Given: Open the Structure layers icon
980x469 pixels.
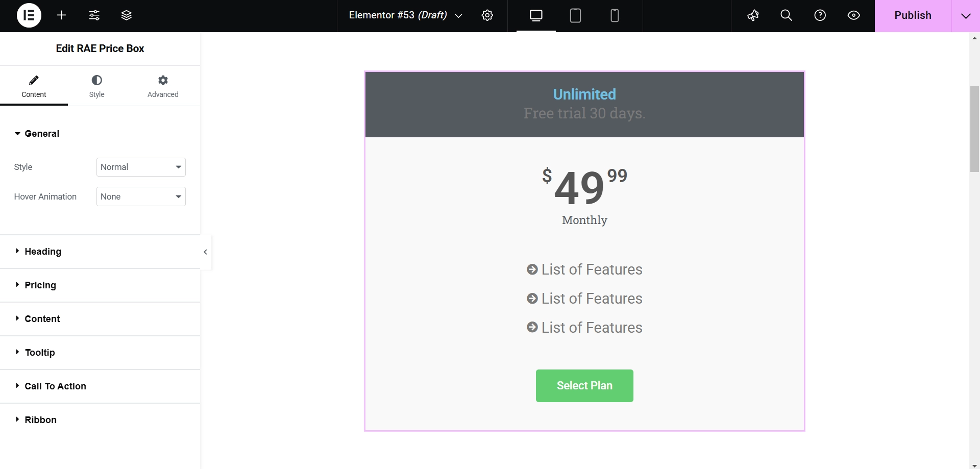Looking at the screenshot, I should click(127, 15).
